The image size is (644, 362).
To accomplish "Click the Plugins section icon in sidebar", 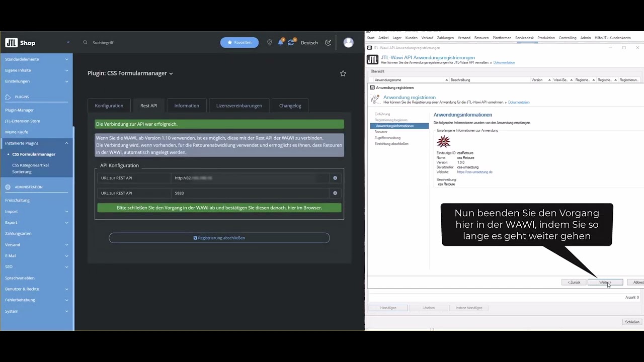I will [x=8, y=97].
